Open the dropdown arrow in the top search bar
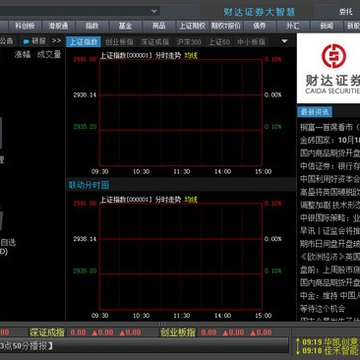This screenshot has height=360, width=360. click(154, 11)
